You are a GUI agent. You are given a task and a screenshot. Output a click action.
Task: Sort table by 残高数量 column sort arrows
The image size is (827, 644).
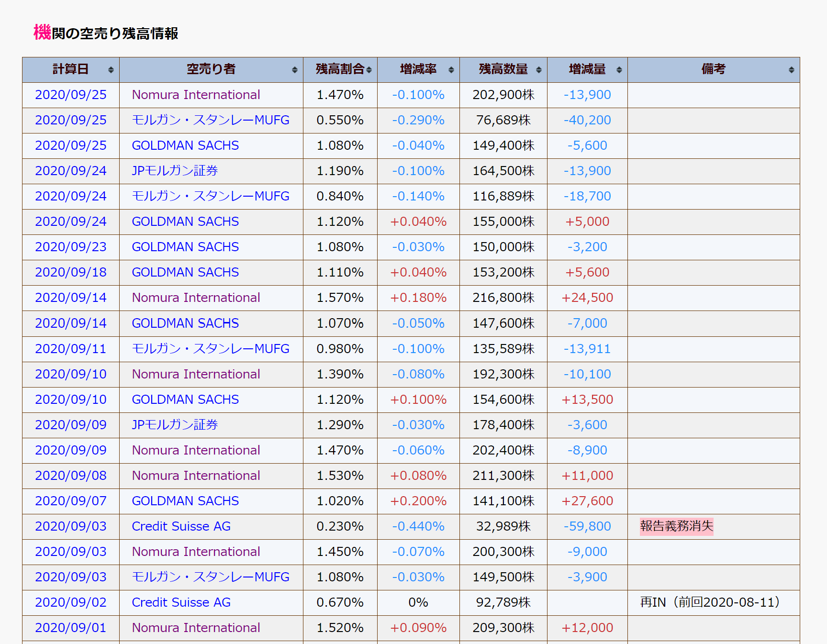[x=538, y=70]
